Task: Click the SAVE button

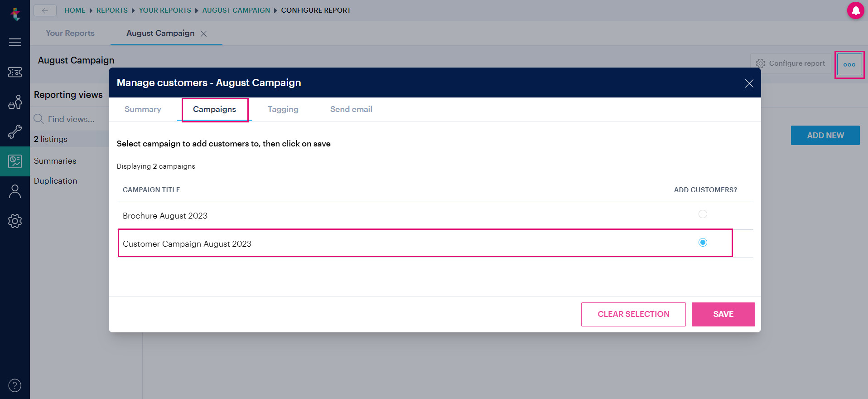Action: click(x=723, y=314)
